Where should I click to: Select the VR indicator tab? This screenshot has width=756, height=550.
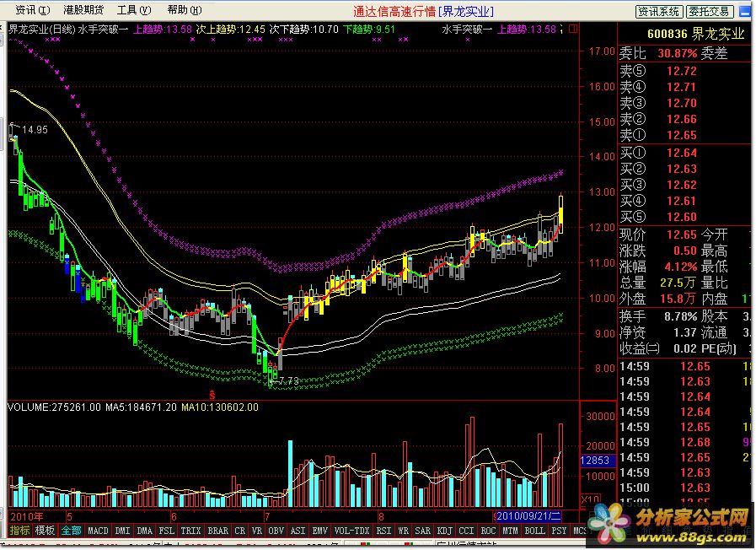pyautogui.click(x=257, y=531)
